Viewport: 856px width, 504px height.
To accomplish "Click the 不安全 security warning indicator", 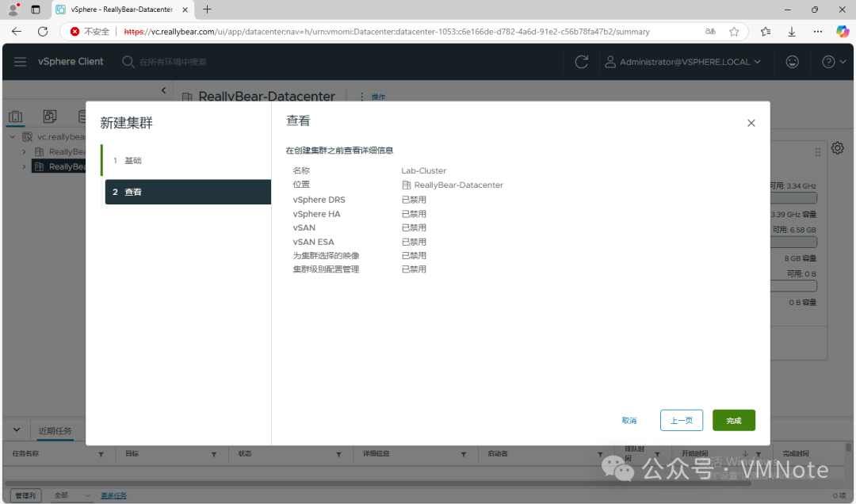I will pyautogui.click(x=90, y=32).
